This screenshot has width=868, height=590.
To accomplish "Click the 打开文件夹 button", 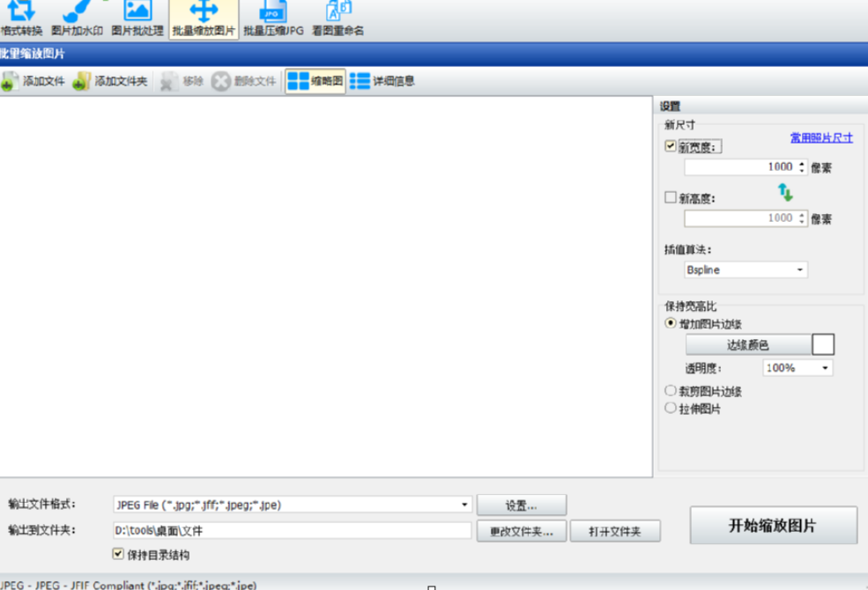I will click(x=615, y=531).
